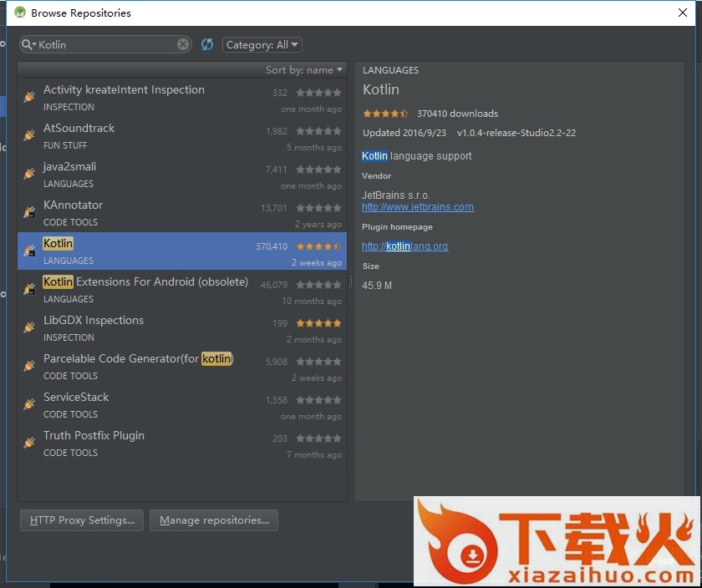Image resolution: width=702 pixels, height=588 pixels.
Task: Click the Android Studio icon in title bar
Action: (20, 13)
